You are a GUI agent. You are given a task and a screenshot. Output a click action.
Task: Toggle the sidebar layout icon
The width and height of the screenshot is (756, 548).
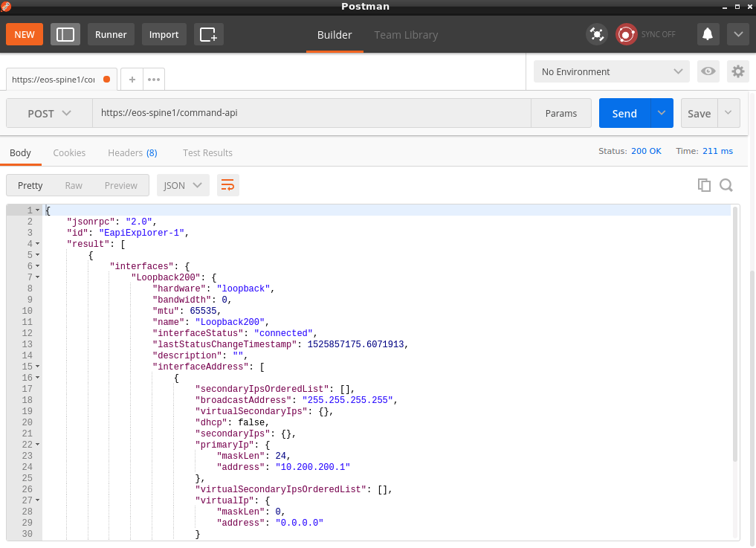point(65,34)
